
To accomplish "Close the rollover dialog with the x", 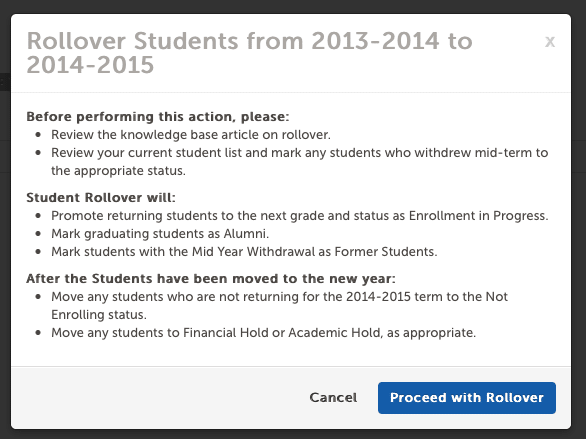I will point(550,41).
